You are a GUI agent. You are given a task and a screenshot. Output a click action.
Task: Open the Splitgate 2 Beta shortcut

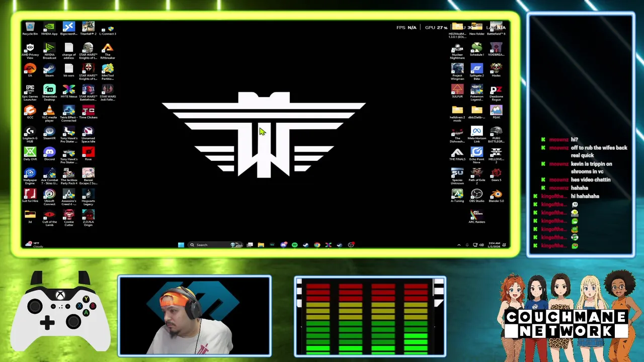476,72
